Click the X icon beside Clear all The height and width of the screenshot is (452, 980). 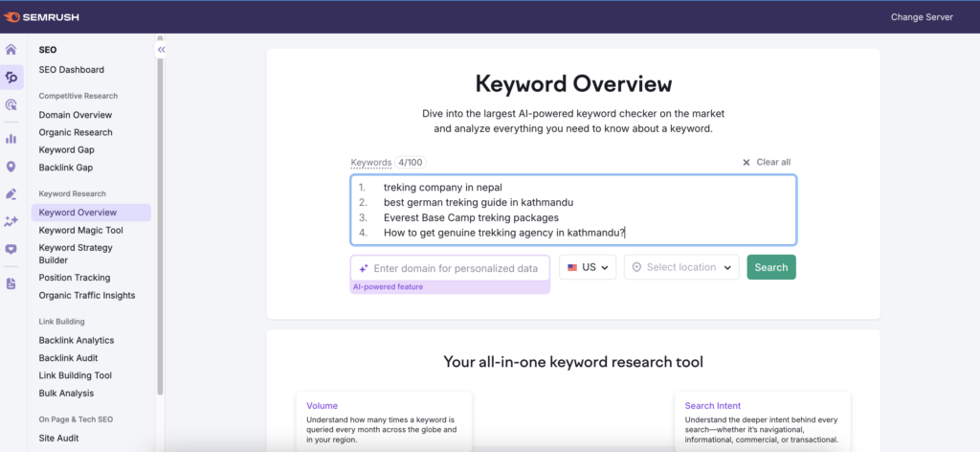(x=746, y=162)
